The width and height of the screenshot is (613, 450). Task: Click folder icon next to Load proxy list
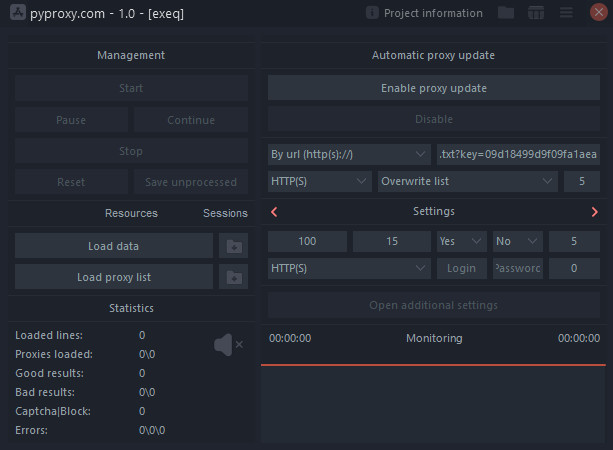tap(233, 277)
